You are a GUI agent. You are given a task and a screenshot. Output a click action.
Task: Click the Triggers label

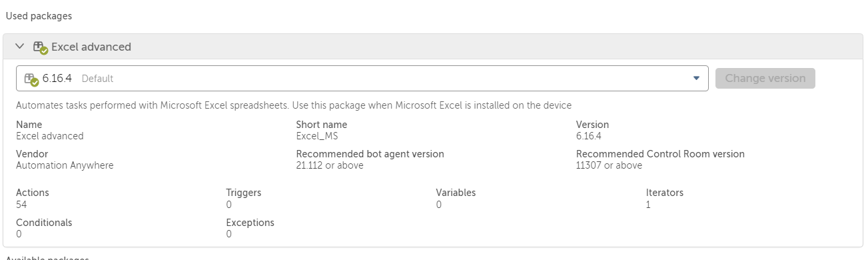click(243, 193)
